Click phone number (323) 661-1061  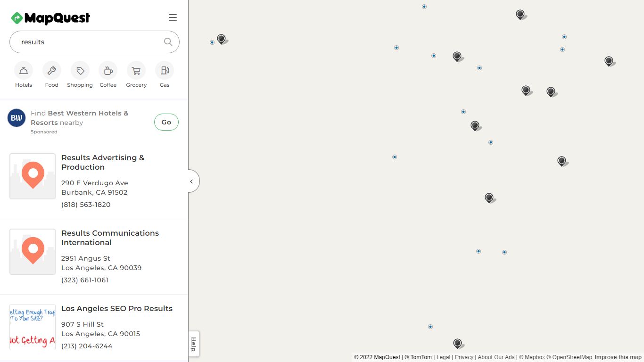pyautogui.click(x=85, y=280)
